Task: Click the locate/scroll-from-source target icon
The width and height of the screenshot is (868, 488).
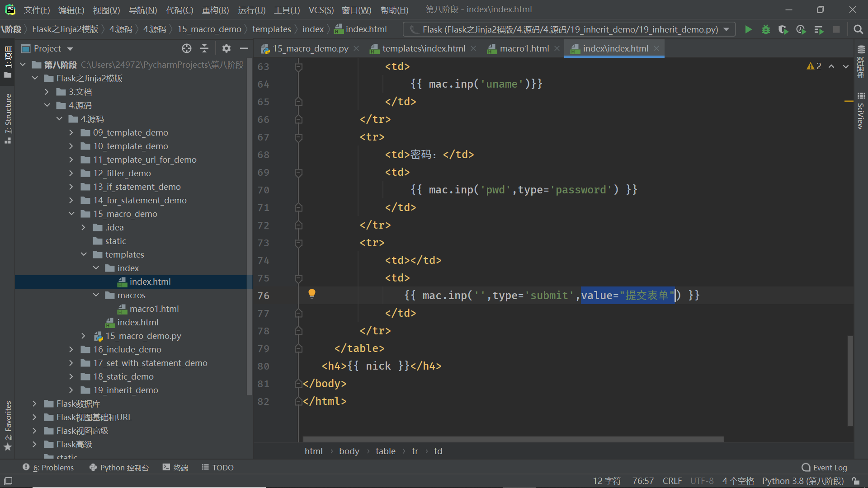Action: coord(187,48)
